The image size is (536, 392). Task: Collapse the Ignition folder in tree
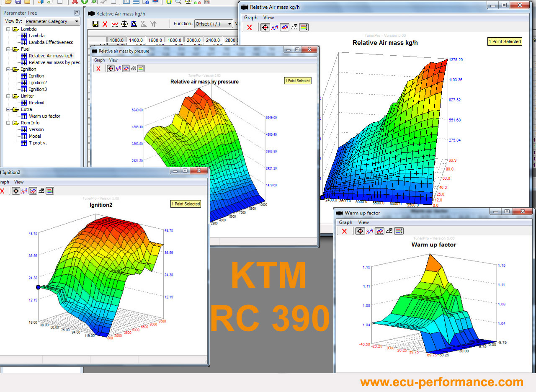tap(9, 69)
